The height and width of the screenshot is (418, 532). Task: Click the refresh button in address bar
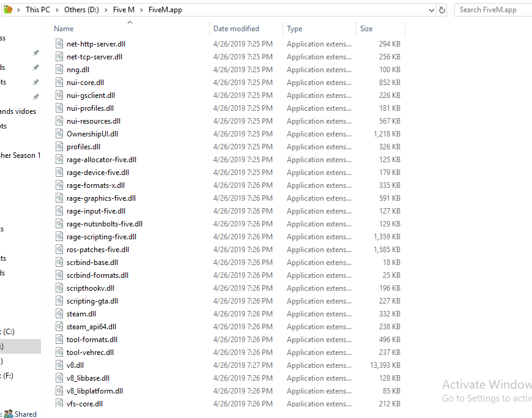tap(441, 10)
